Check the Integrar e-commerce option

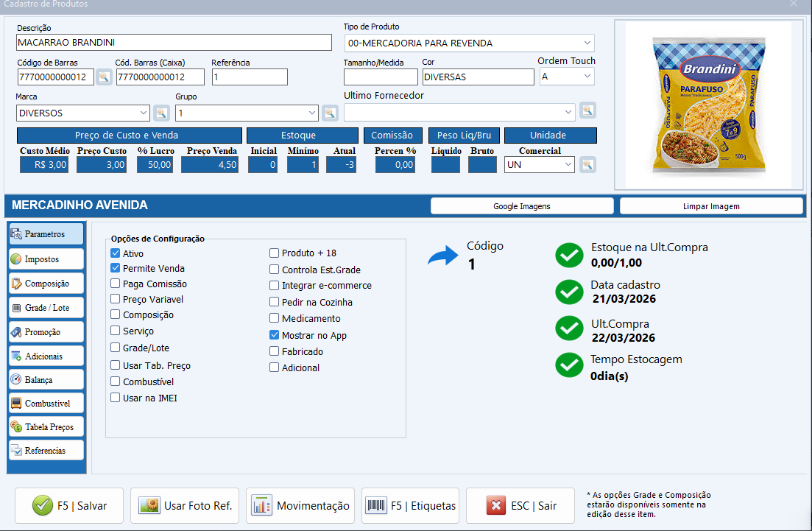click(274, 286)
